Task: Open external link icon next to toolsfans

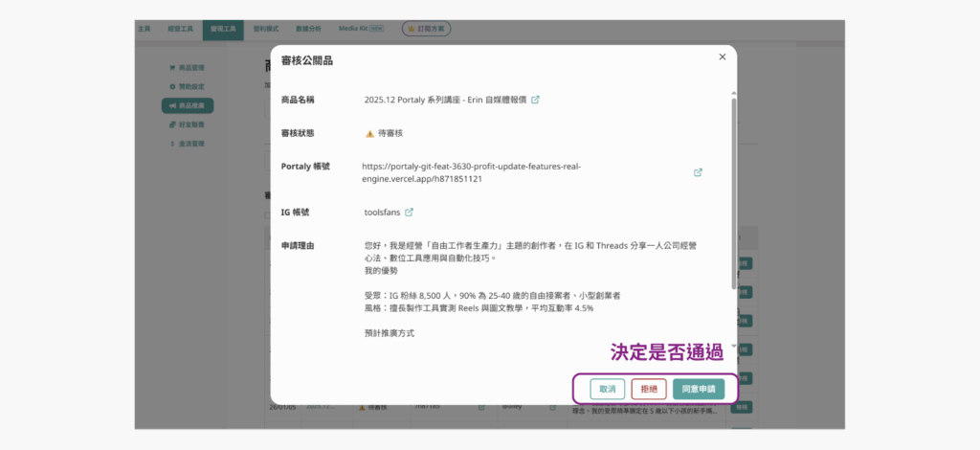Action: click(x=409, y=212)
